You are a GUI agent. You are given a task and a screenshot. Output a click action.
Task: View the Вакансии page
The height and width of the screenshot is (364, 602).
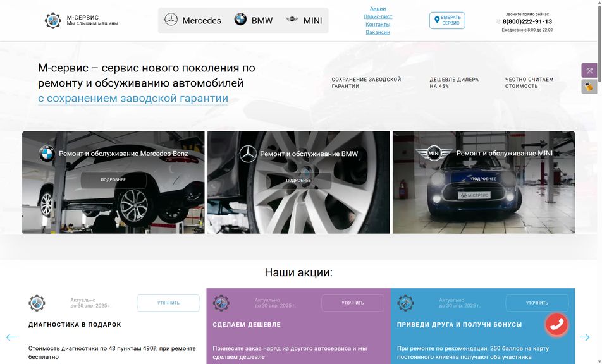pyautogui.click(x=378, y=32)
